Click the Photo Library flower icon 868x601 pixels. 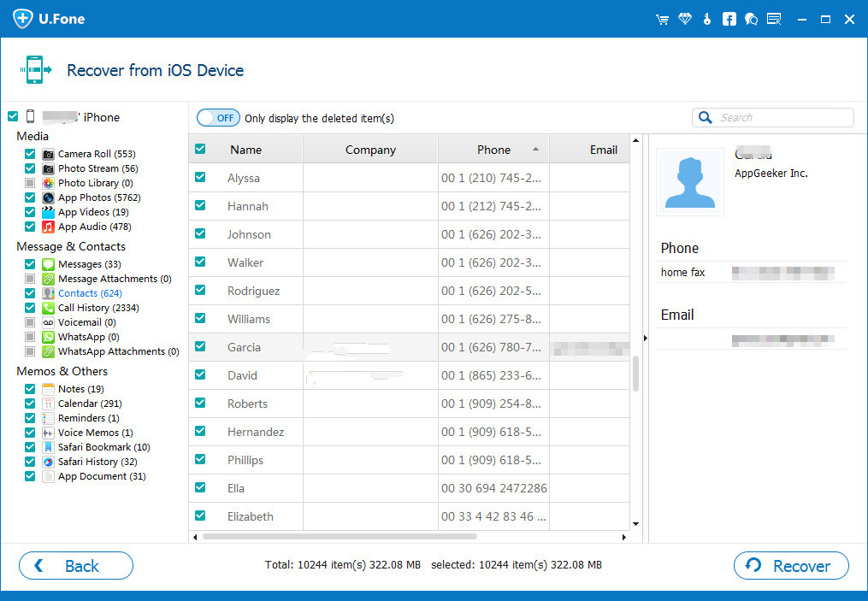click(48, 183)
